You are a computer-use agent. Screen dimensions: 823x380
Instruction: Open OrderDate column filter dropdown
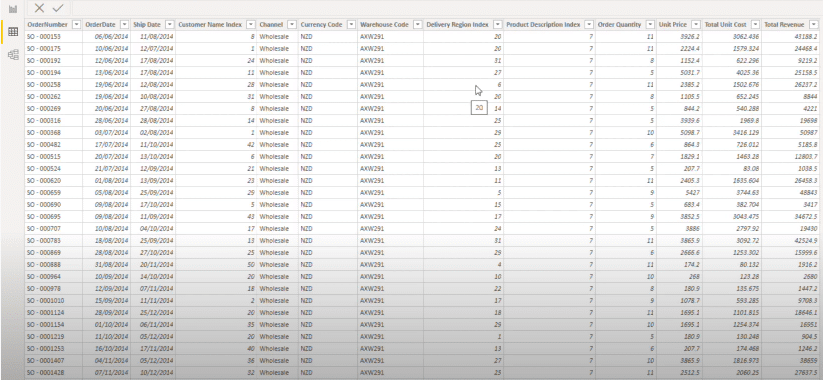click(124, 25)
